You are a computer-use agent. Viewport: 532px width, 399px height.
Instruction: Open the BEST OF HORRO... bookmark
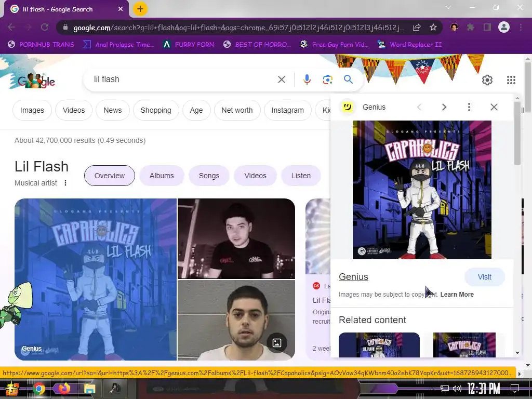click(257, 45)
